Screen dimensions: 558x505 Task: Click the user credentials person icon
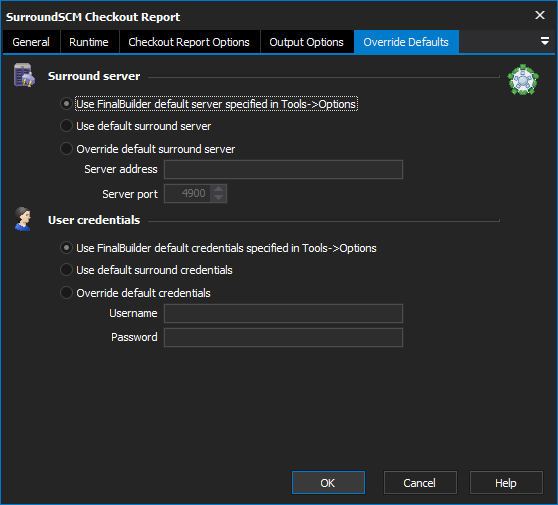click(23, 219)
